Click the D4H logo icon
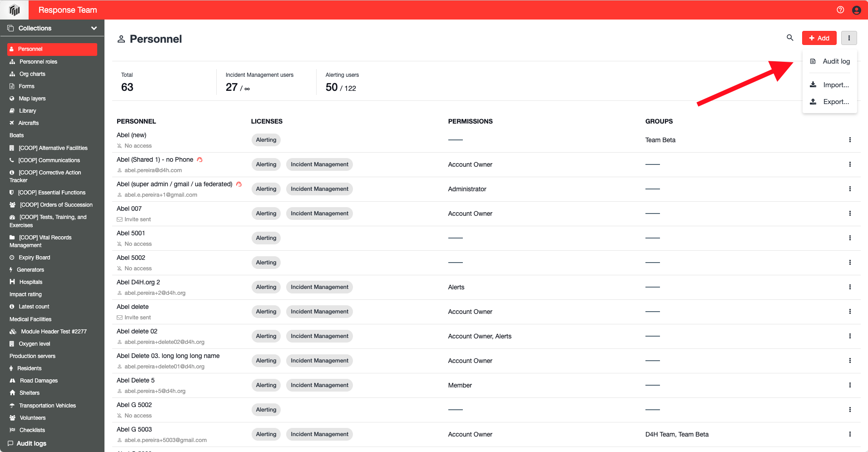The height and width of the screenshot is (452, 868). [x=15, y=10]
